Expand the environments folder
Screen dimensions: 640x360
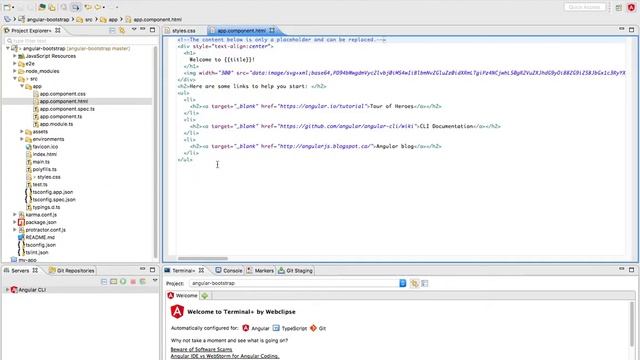tap(22, 139)
